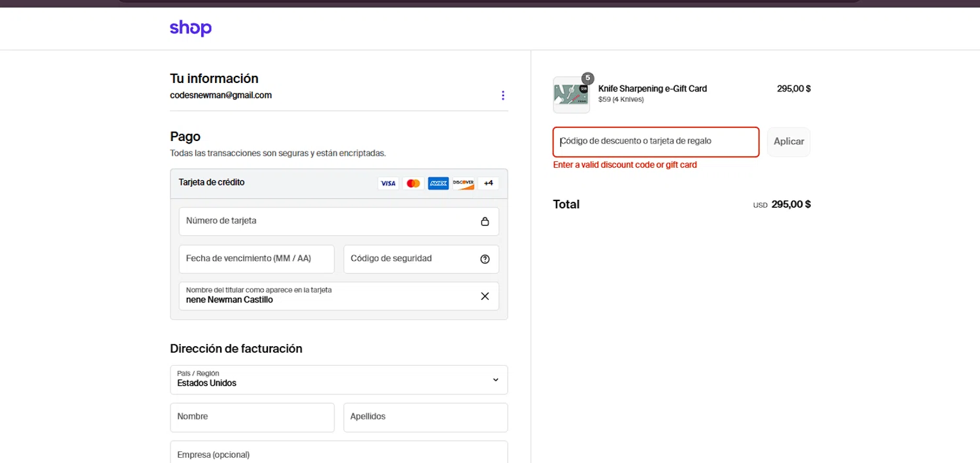This screenshot has height=463, width=980.
Task: Click the Total label in order summary
Action: click(566, 204)
